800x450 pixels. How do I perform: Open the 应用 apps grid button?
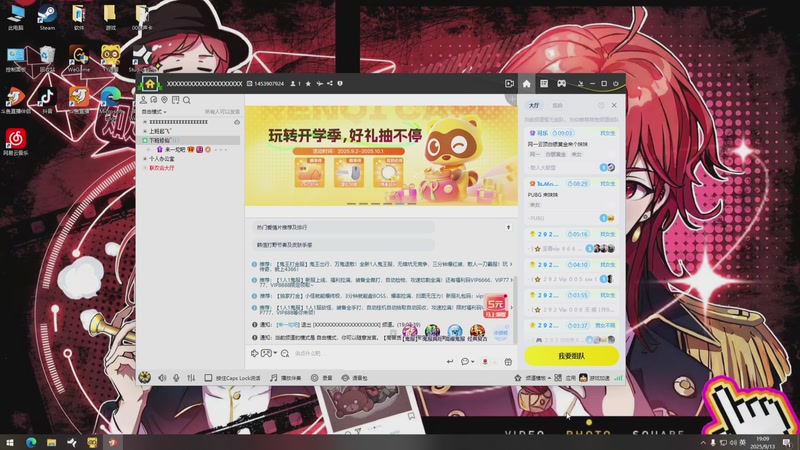[565, 378]
